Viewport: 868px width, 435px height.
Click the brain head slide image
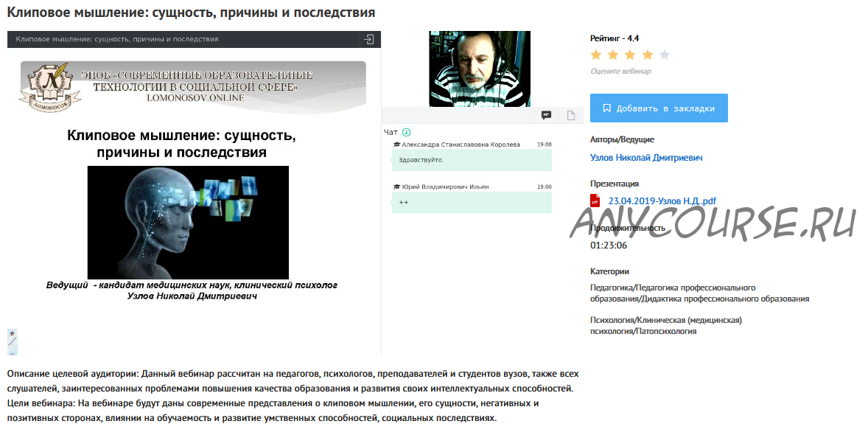click(188, 222)
